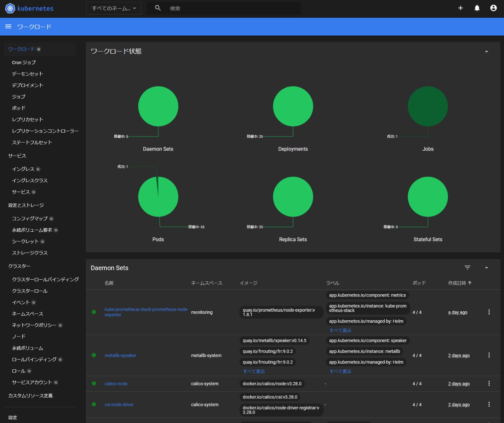Open ジョブ in sidebar
504x423 pixels.
pyautogui.click(x=19, y=97)
